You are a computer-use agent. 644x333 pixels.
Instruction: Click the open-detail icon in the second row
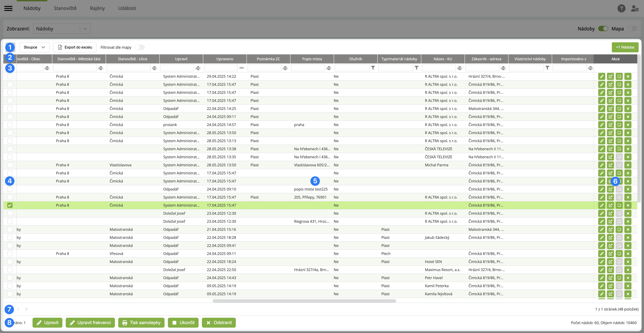(x=610, y=85)
